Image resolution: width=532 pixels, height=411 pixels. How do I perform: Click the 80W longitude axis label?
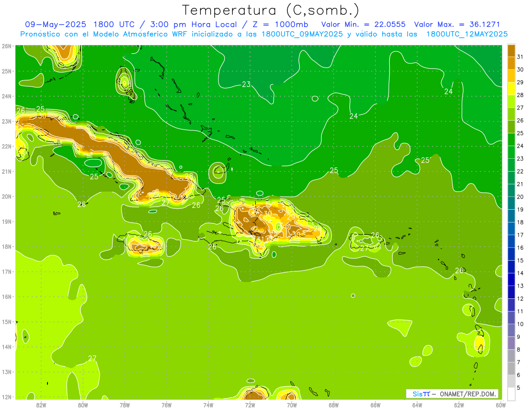[83, 405]
